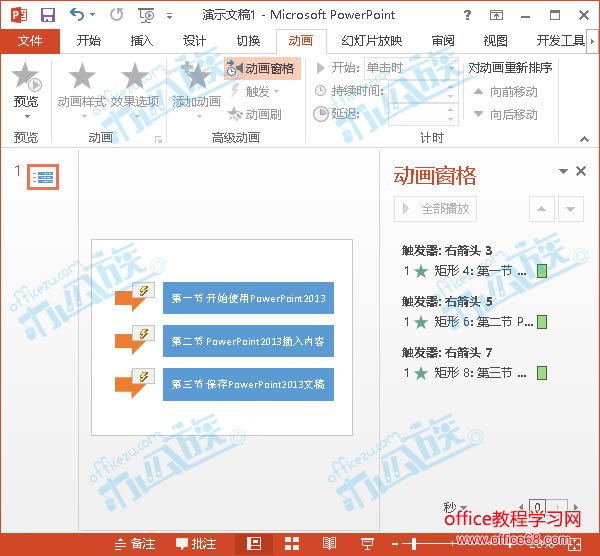This screenshot has width=600, height=556.
Task: Select the 第一节 开始使用PowerPoint2013 box
Action: pos(248,298)
